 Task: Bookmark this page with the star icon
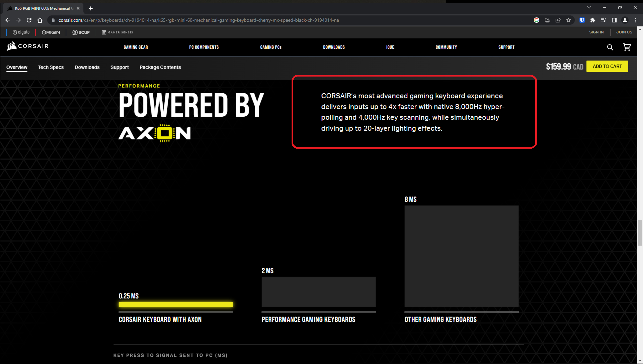click(569, 20)
